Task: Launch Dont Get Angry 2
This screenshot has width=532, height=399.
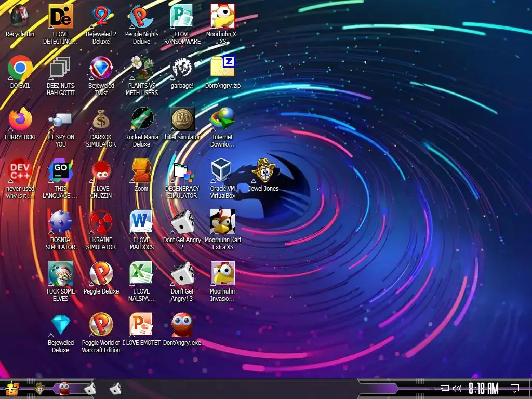Action: pos(182,230)
